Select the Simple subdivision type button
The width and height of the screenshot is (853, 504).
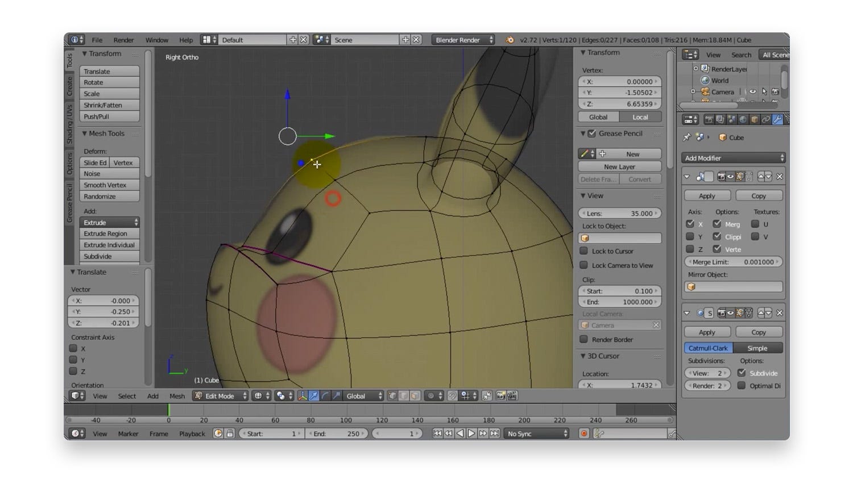757,348
